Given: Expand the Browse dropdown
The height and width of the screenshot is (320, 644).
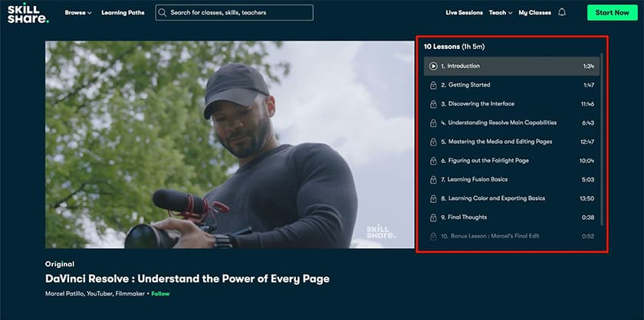Looking at the screenshot, I should tap(78, 13).
